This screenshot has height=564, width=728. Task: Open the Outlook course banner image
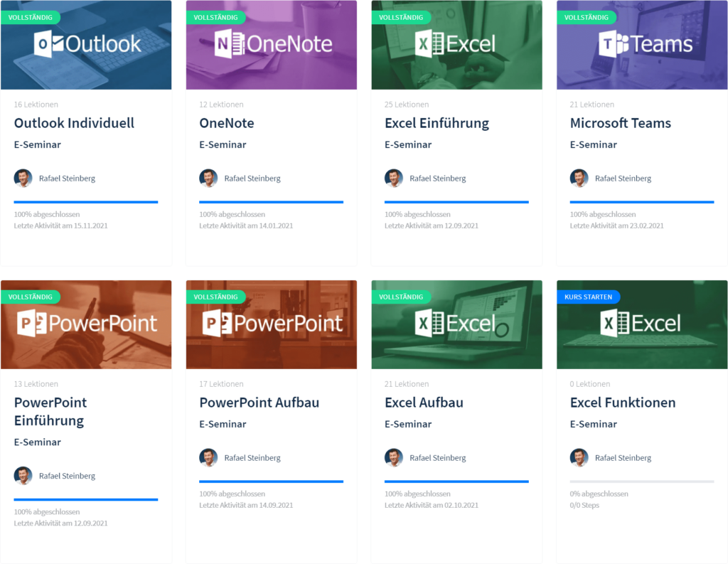pos(86,45)
